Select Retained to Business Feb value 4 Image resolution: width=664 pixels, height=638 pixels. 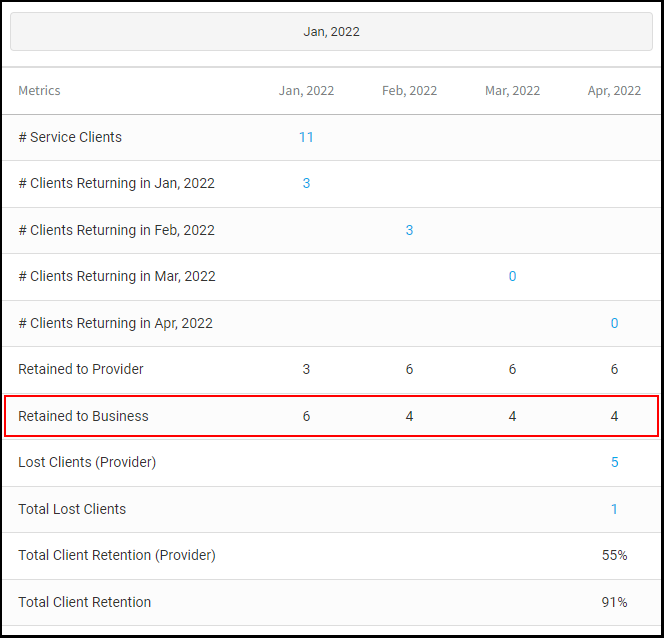[409, 416]
